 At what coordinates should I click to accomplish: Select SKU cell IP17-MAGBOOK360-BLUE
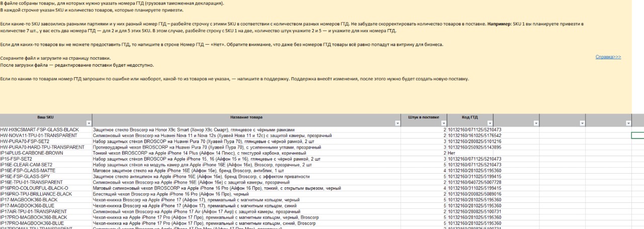(46, 205)
